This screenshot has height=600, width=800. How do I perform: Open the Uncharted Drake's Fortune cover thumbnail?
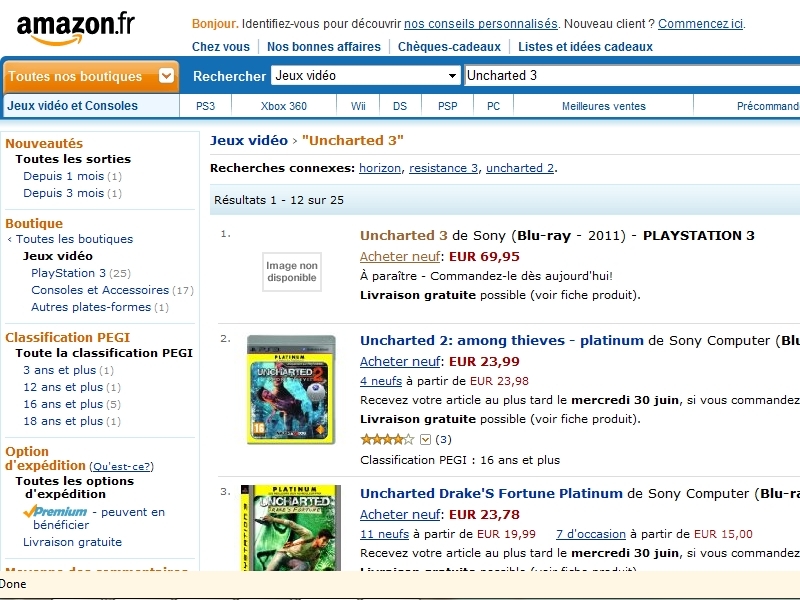[x=291, y=528]
